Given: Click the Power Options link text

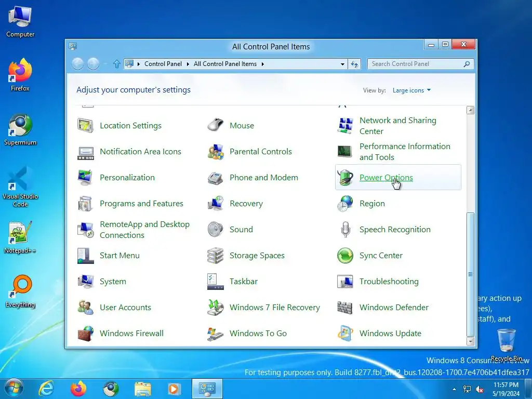Looking at the screenshot, I should point(386,178).
